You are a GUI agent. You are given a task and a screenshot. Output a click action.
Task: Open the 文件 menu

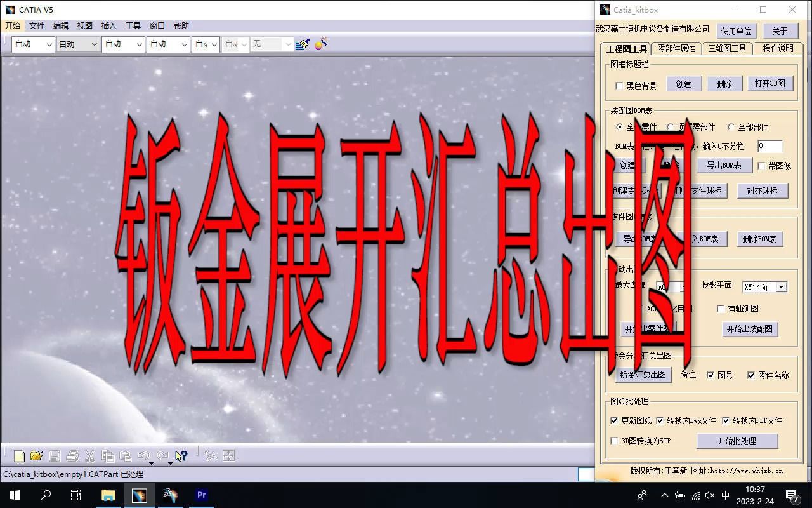pos(37,25)
